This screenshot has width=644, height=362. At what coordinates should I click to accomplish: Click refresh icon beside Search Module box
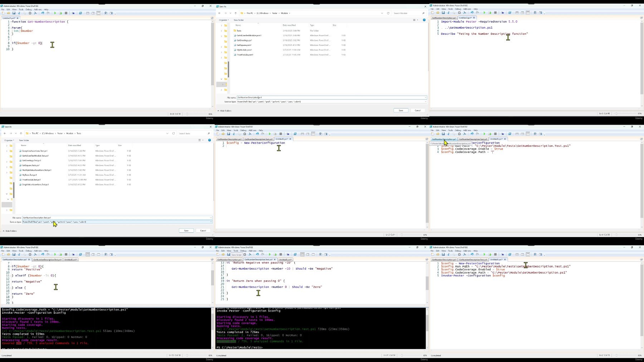(x=388, y=13)
